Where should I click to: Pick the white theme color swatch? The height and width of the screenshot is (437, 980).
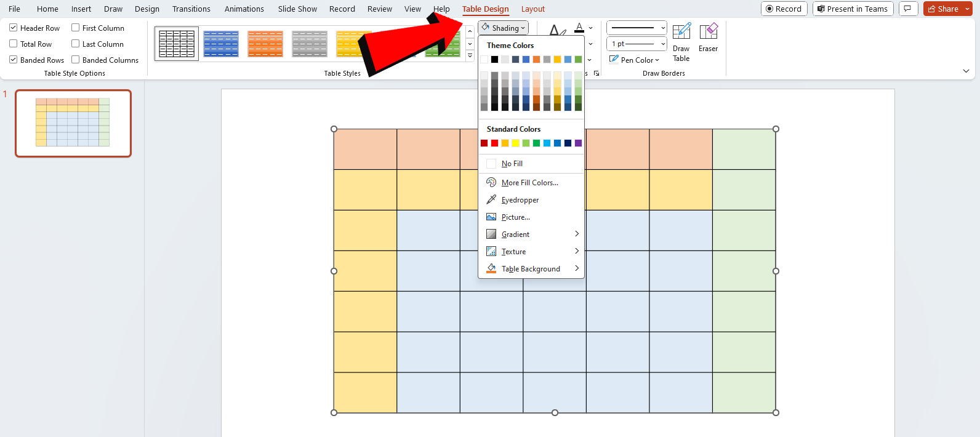484,59
